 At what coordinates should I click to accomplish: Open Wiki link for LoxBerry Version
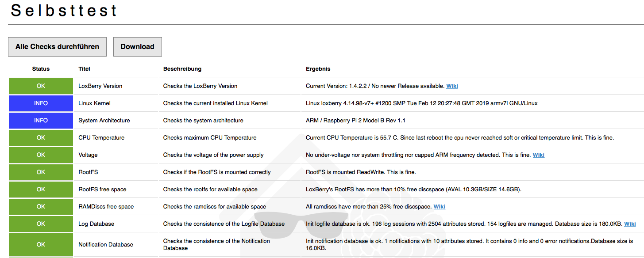(452, 86)
